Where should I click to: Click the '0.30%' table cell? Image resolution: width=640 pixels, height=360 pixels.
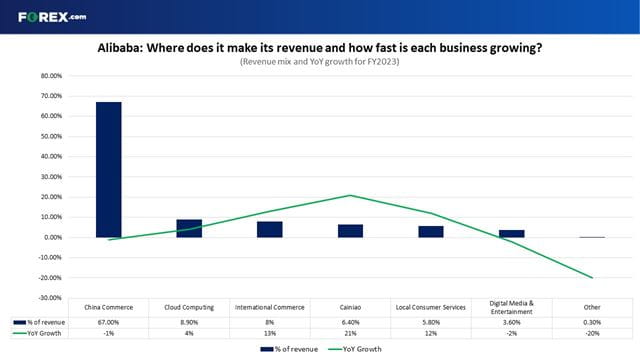(x=592, y=322)
